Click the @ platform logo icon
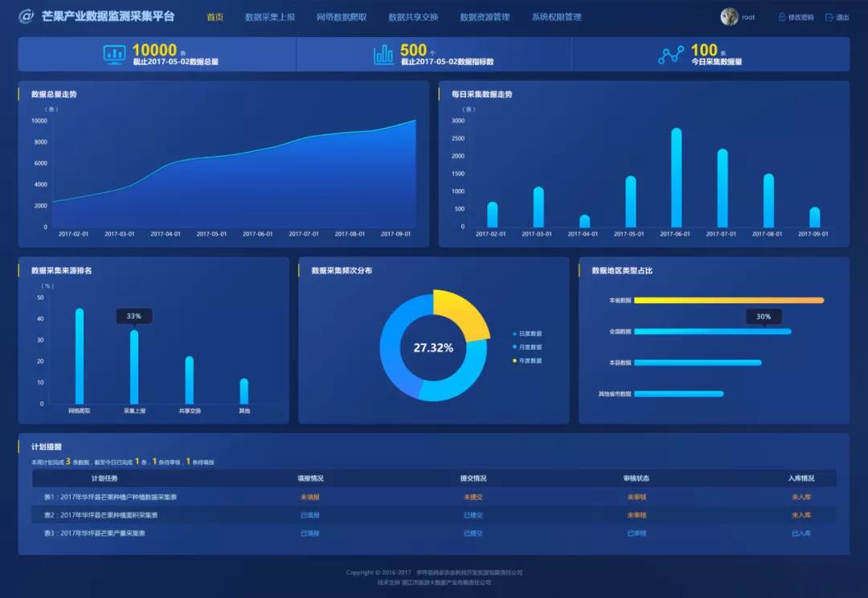Screen dimensions: 868x598 27,17
